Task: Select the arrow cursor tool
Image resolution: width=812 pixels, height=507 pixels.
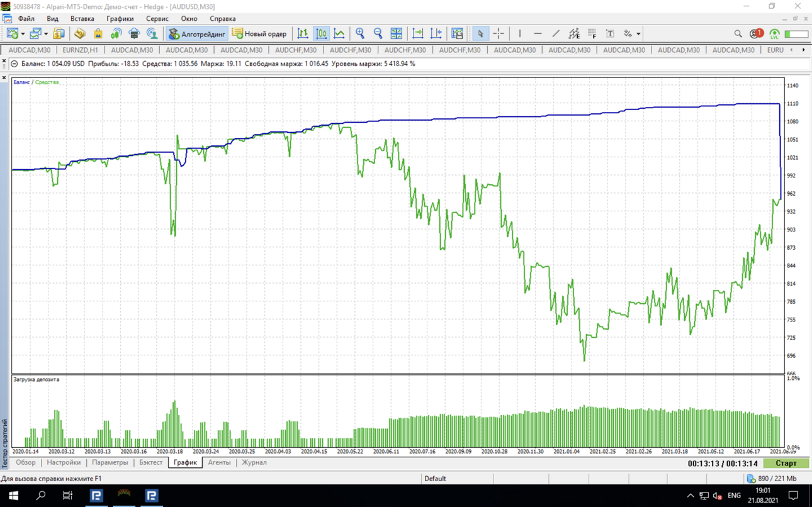Action: click(480, 33)
